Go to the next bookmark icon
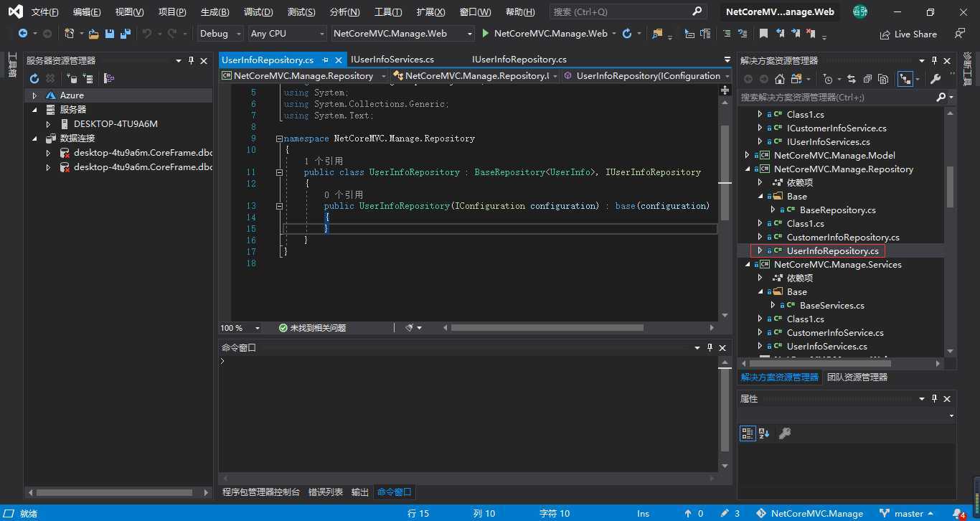 click(796, 34)
